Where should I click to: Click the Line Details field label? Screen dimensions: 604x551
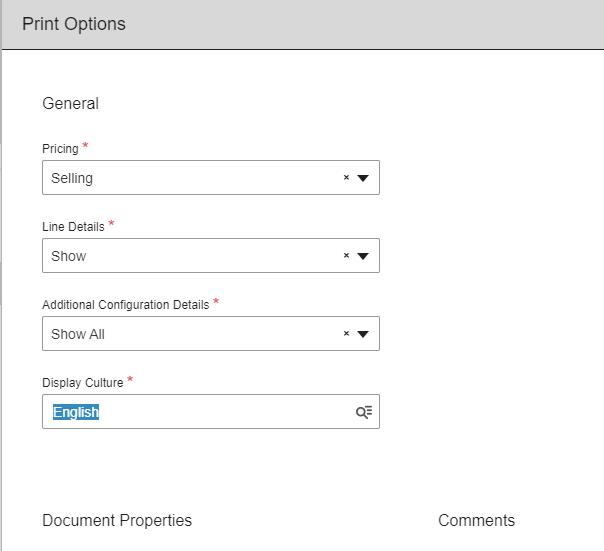coord(73,227)
